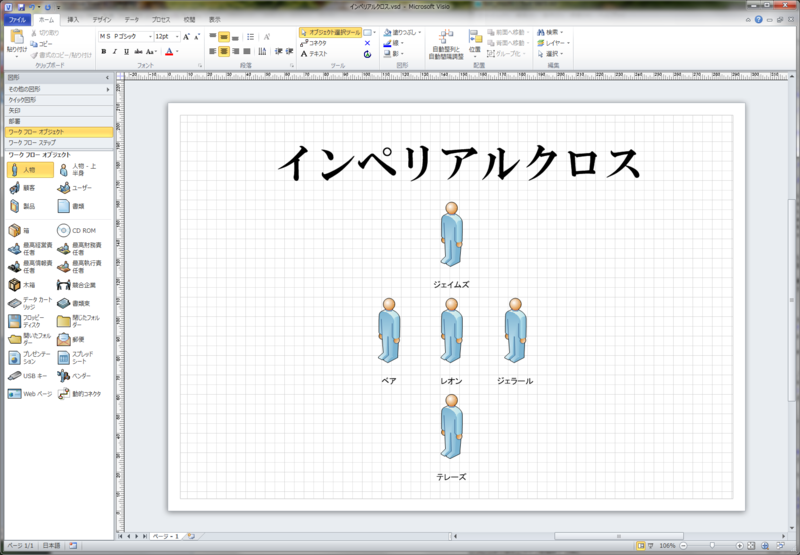Click the font color red A swatch
Image resolution: width=800 pixels, height=555 pixels.
tap(169, 52)
